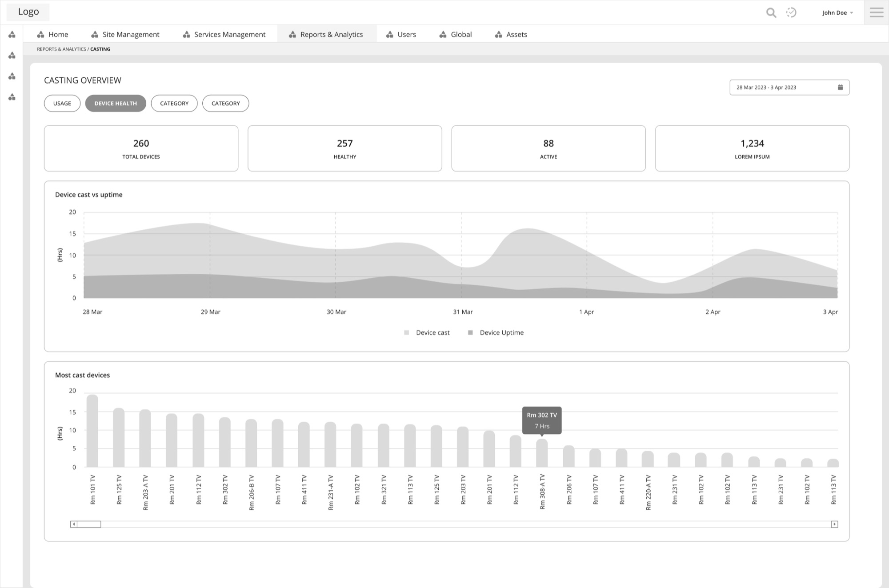Image resolution: width=889 pixels, height=588 pixels.
Task: Toggle Device cast legend series
Action: [x=427, y=332]
